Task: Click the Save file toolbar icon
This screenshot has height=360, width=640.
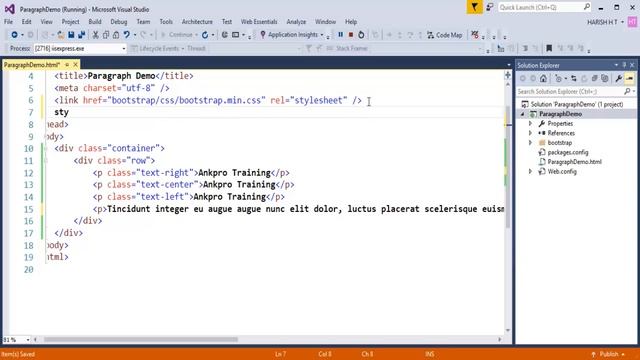Action: (71, 35)
